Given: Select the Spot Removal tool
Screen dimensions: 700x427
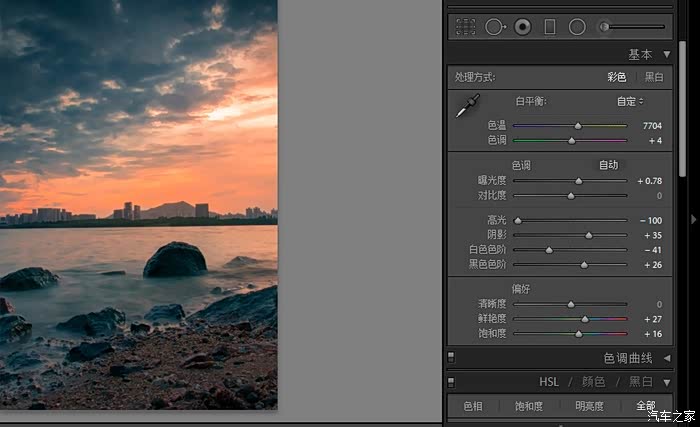Looking at the screenshot, I should (x=494, y=27).
